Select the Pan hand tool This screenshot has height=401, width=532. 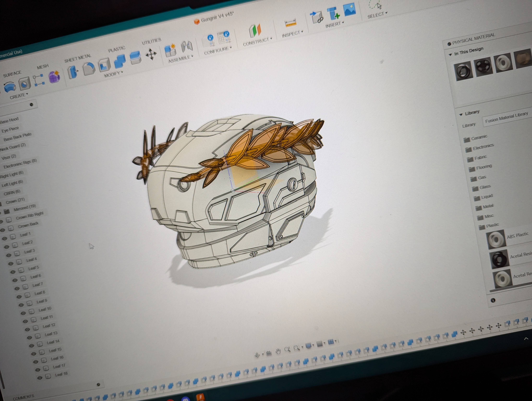tap(278, 351)
